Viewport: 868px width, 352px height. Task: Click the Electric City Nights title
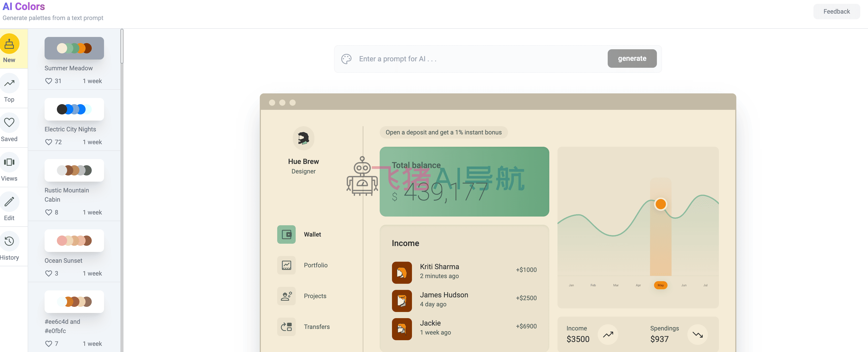click(x=70, y=129)
